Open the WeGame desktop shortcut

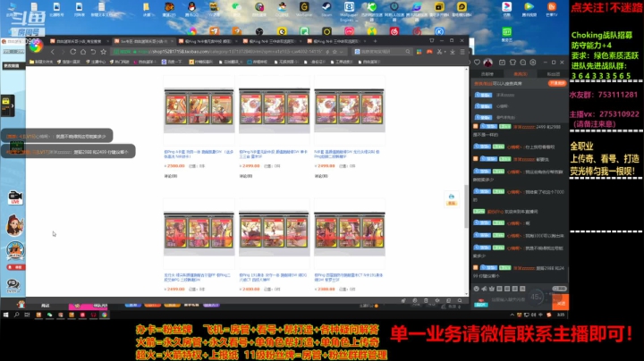point(304,9)
